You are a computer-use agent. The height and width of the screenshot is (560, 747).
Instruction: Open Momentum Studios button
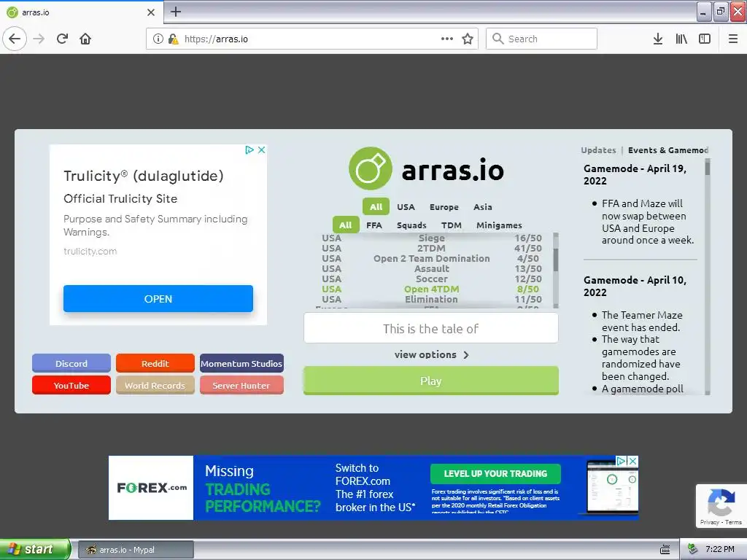pos(241,363)
